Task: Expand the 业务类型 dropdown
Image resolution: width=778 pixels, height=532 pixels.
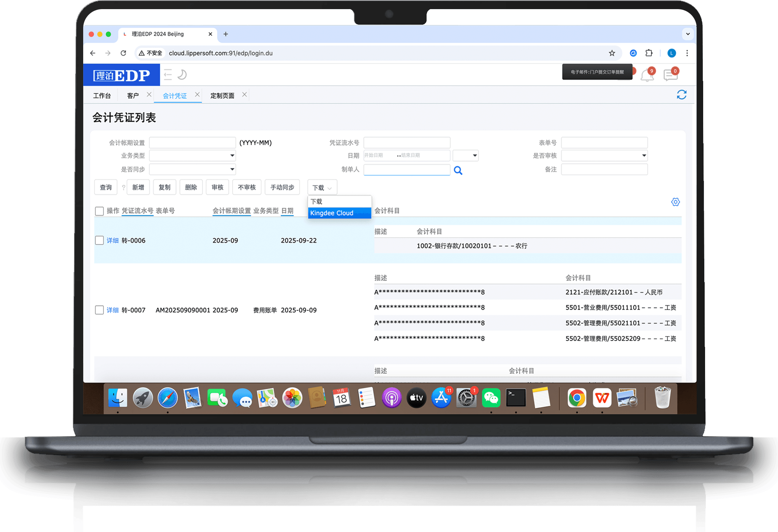Action: (x=193, y=155)
